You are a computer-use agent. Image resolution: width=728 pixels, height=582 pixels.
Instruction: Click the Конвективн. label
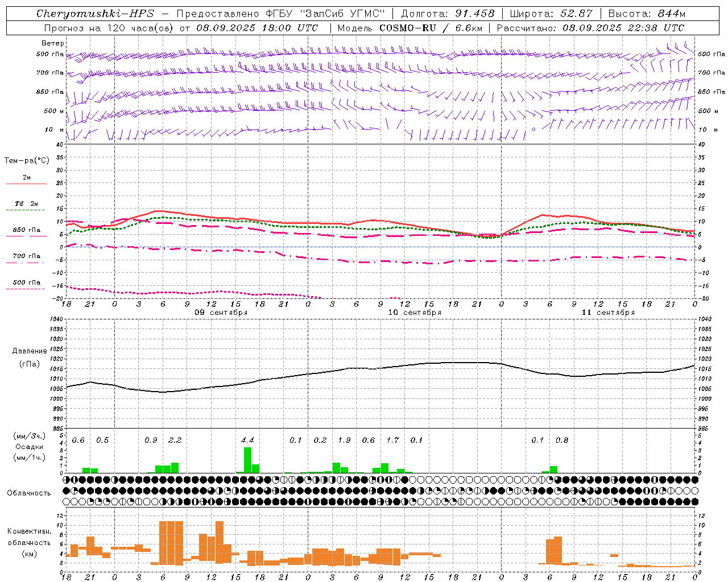29,531
